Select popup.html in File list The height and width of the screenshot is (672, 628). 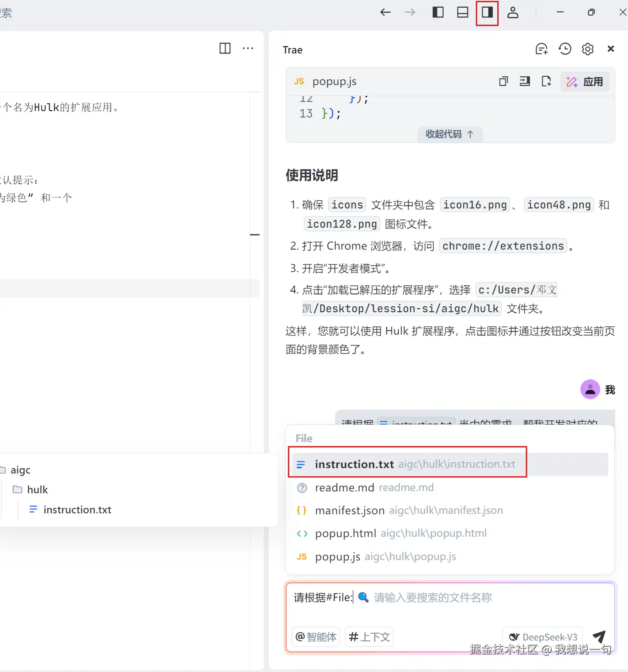(x=450, y=533)
